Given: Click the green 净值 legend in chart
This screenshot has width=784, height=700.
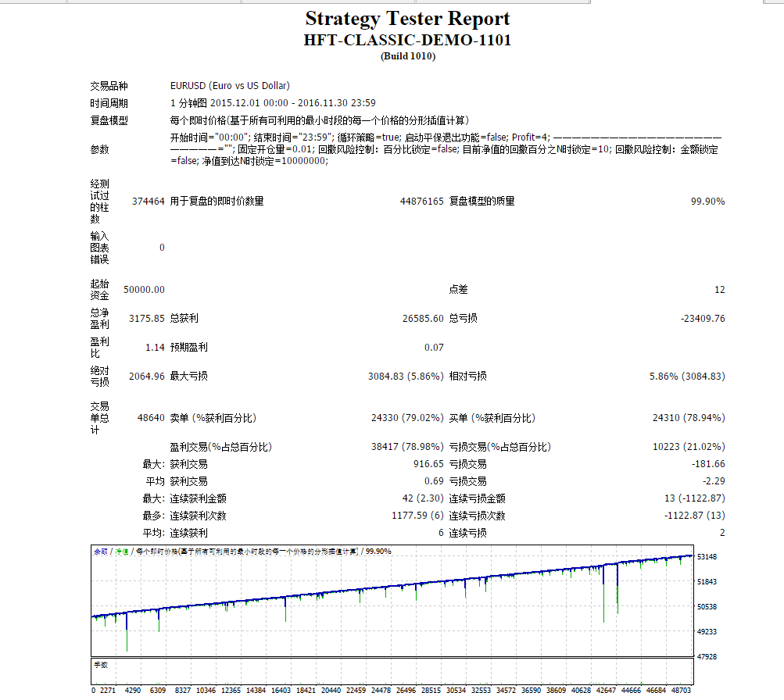Looking at the screenshot, I should pos(121,552).
